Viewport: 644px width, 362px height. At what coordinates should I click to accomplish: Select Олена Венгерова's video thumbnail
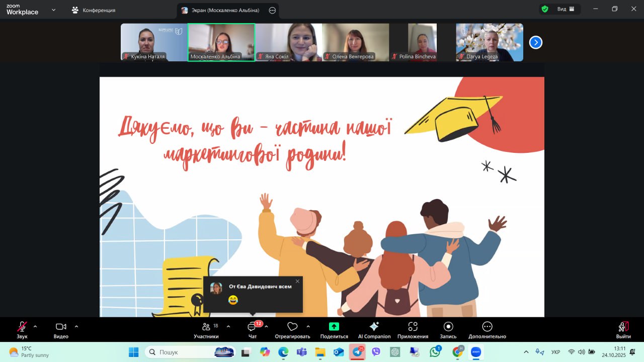pos(355,42)
